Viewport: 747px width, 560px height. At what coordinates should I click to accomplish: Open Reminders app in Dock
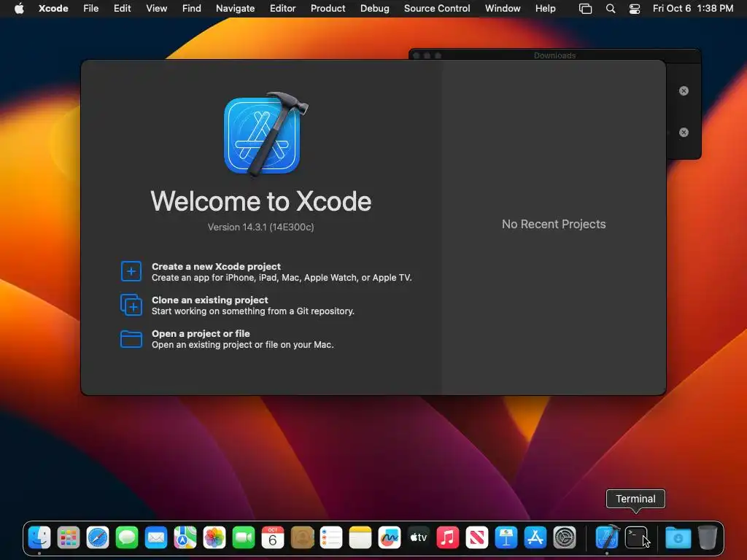coord(331,538)
